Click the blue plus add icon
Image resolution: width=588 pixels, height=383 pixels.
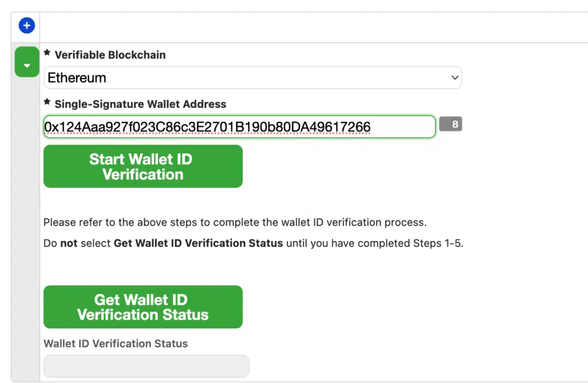(26, 25)
